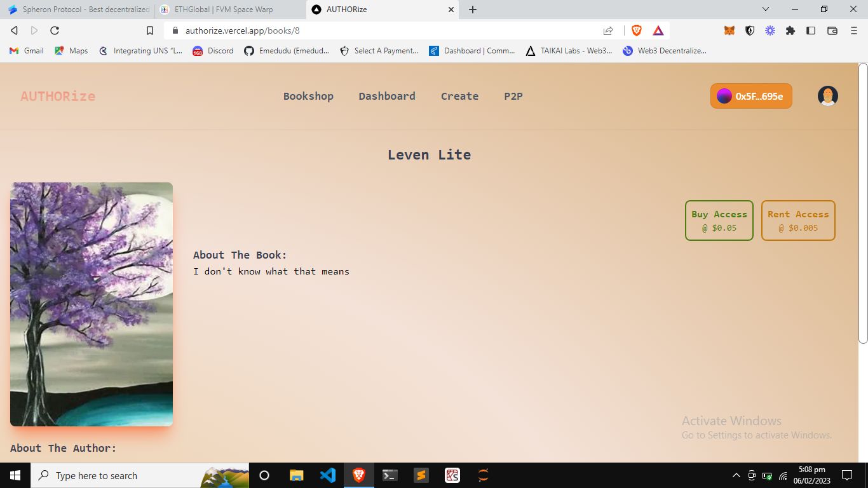
Task: Click the Leven Lite book cover image
Action: coord(92,304)
